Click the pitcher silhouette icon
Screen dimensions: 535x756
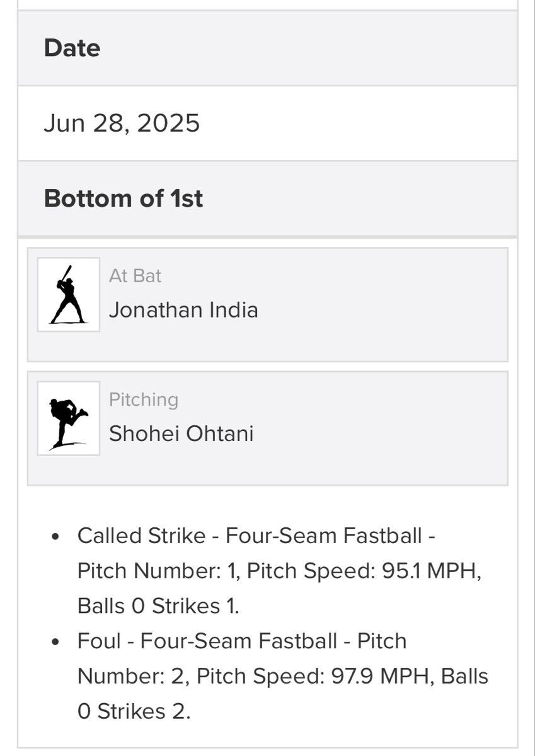click(x=68, y=418)
